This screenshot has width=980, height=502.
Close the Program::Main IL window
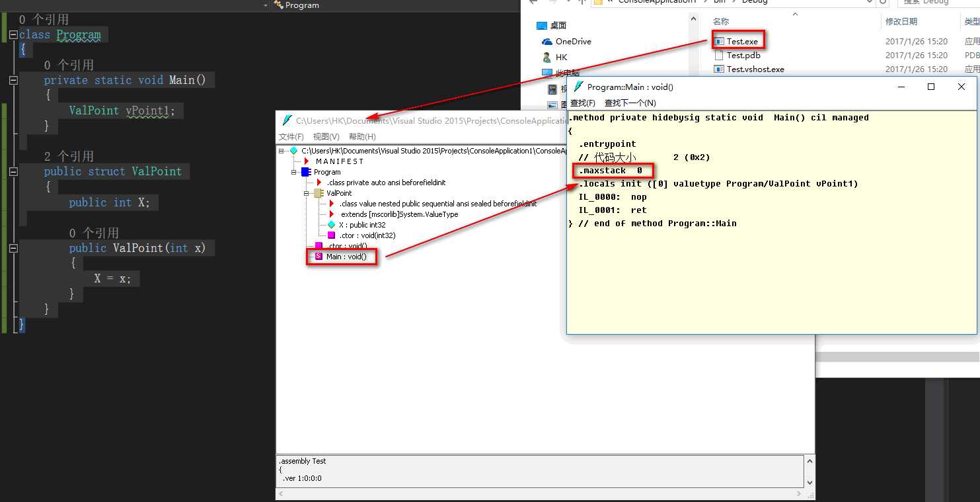(961, 87)
